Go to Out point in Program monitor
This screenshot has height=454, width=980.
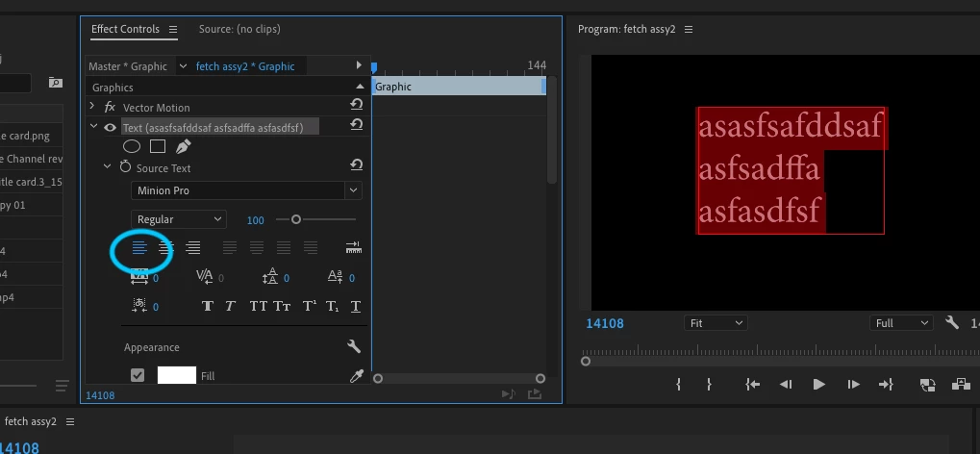[x=887, y=385]
